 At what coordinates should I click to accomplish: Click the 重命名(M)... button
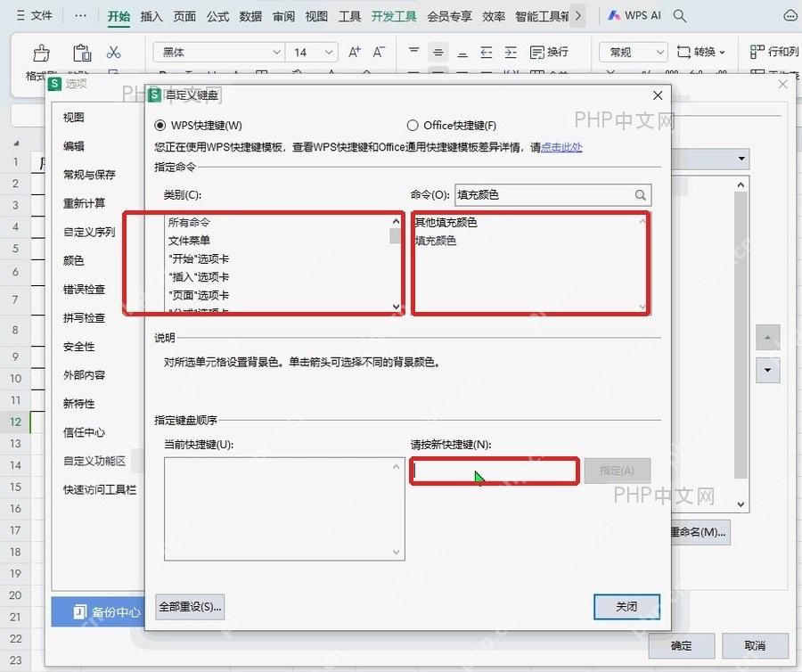pos(700,532)
